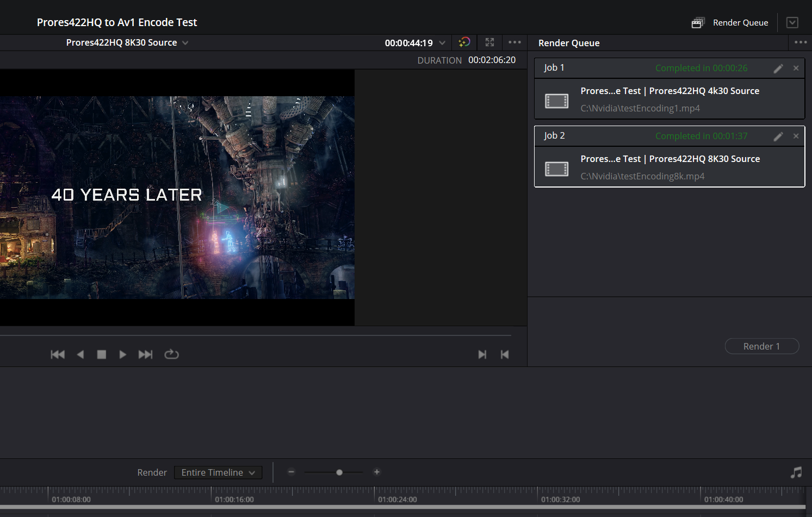Click the audio music note icon

796,472
